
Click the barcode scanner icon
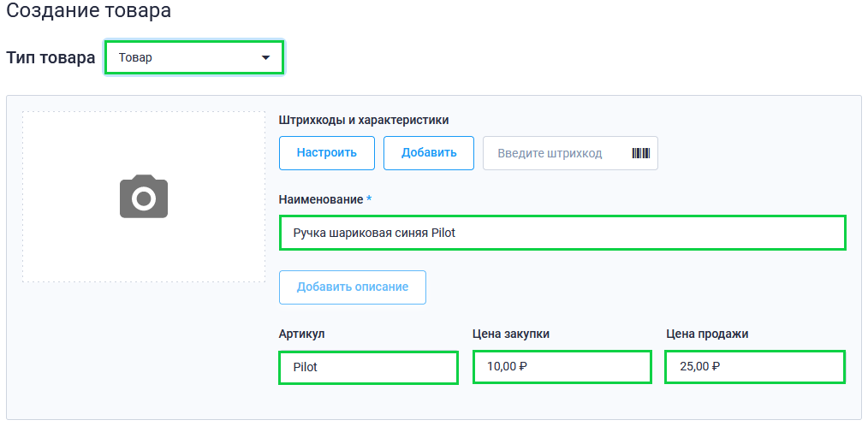tap(640, 153)
